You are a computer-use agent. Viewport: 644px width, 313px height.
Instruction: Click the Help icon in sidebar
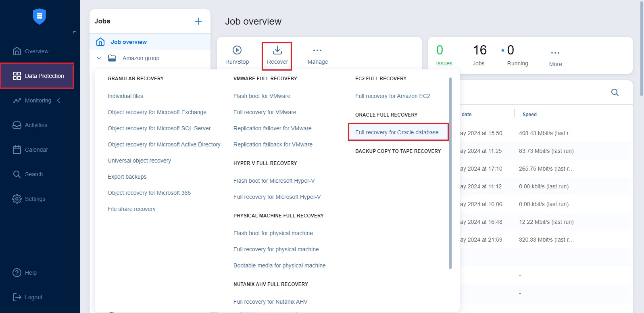[17, 273]
